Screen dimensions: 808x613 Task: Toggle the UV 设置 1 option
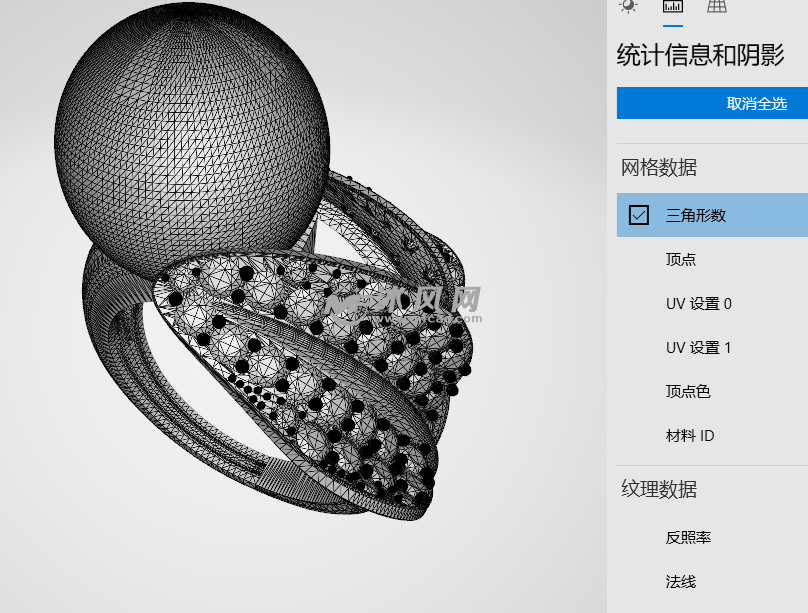click(x=698, y=347)
